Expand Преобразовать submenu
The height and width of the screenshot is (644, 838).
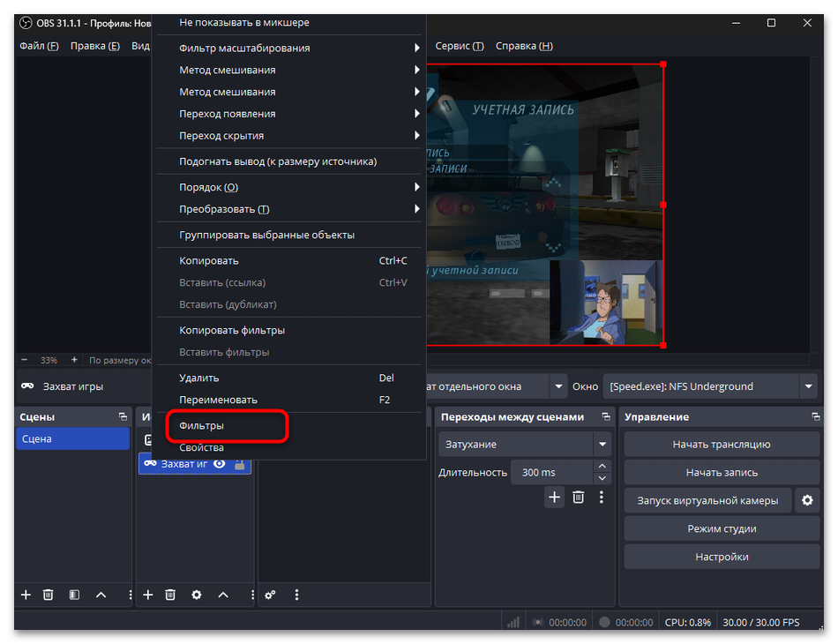pos(289,209)
